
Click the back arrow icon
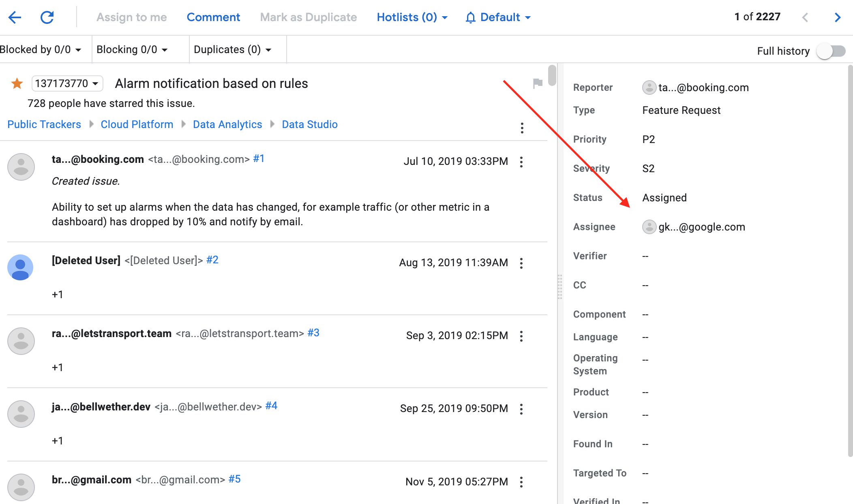(15, 17)
